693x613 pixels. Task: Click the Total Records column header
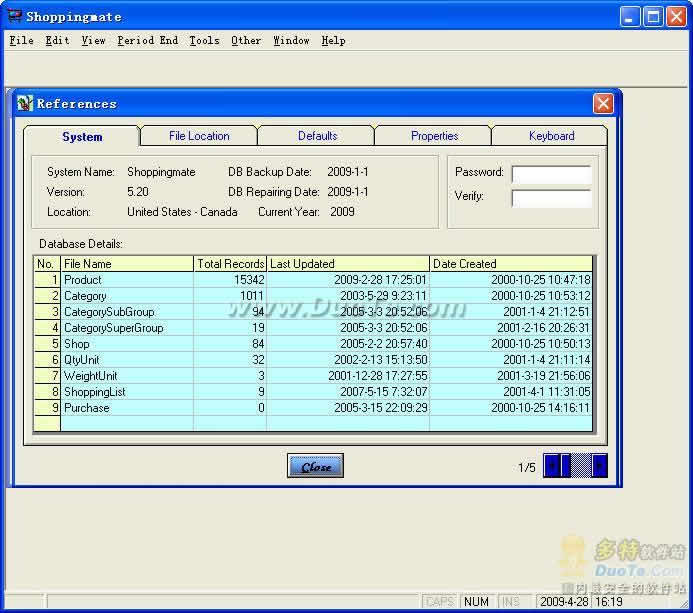pyautogui.click(x=230, y=264)
